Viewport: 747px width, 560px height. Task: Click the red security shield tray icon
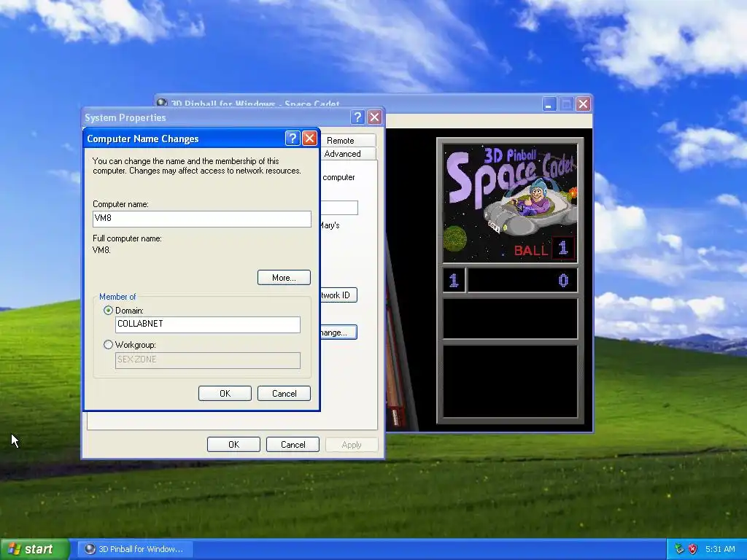click(693, 549)
